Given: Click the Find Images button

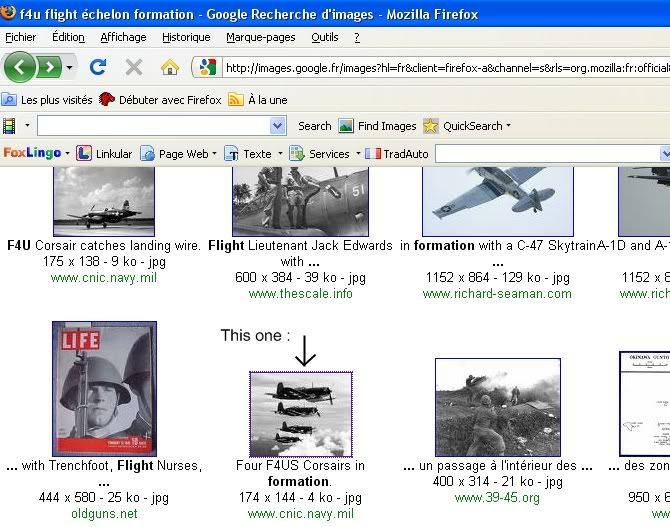Looking at the screenshot, I should tap(377, 126).
